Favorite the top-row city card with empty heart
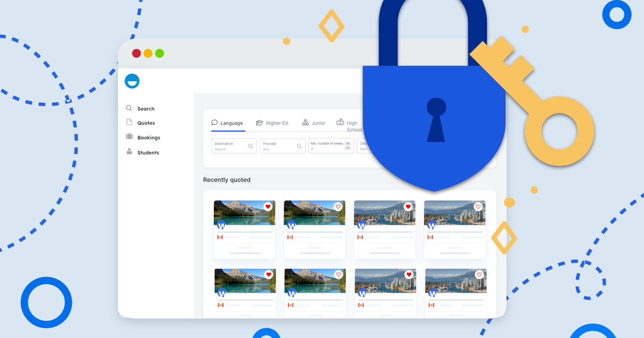 click(478, 206)
